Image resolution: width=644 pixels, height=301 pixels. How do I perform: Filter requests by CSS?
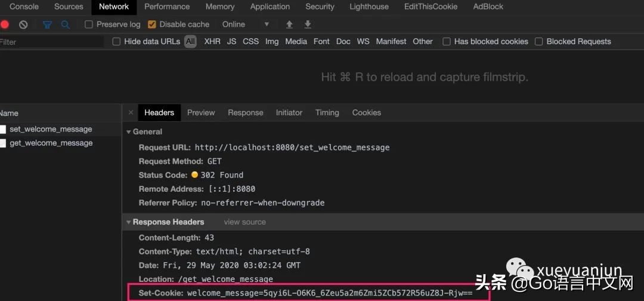(x=250, y=42)
